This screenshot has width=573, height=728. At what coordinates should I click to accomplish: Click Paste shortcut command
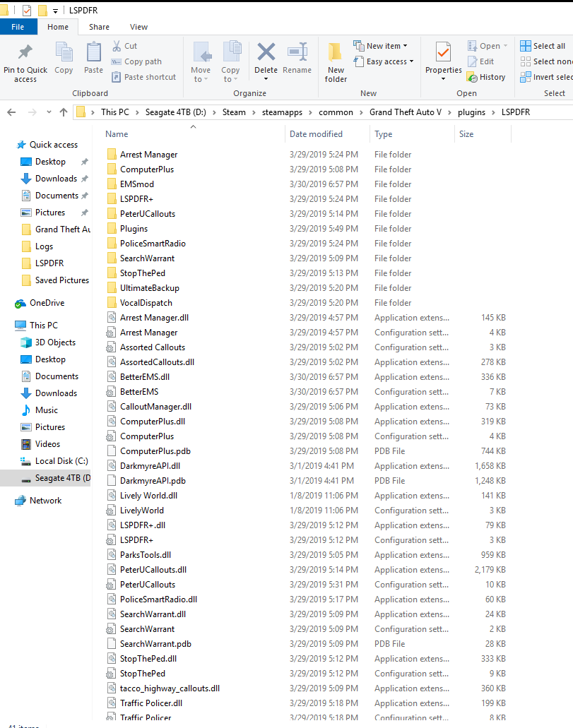click(144, 77)
